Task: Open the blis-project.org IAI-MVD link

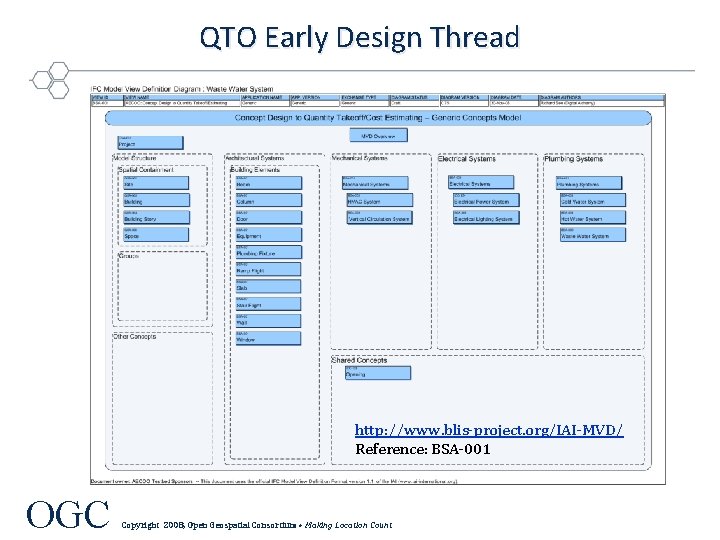Action: [489, 430]
